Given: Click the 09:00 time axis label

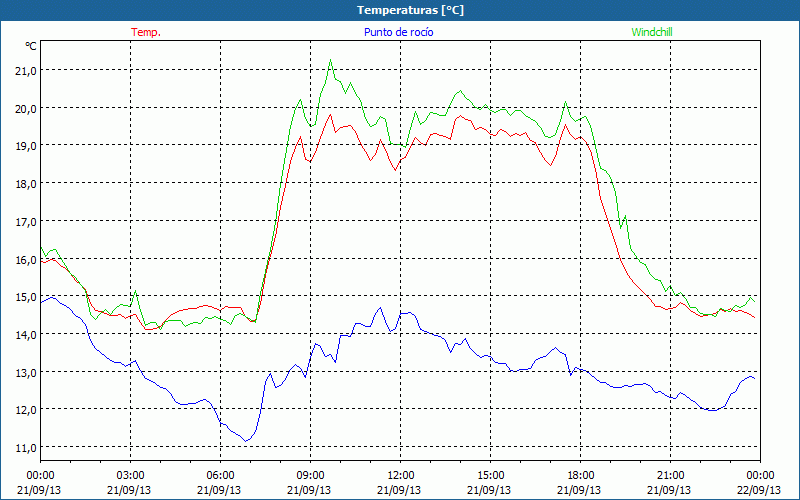Looking at the screenshot, I should point(310,476).
